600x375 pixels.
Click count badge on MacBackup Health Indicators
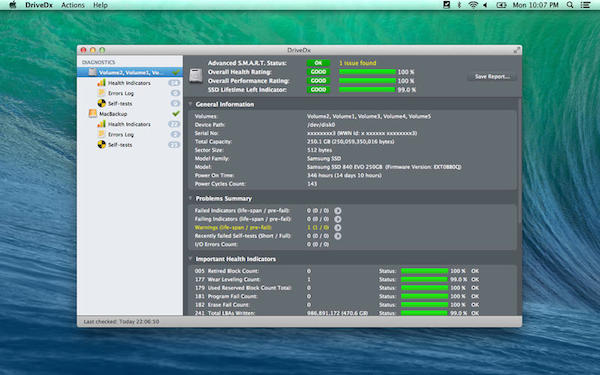pyautogui.click(x=174, y=124)
